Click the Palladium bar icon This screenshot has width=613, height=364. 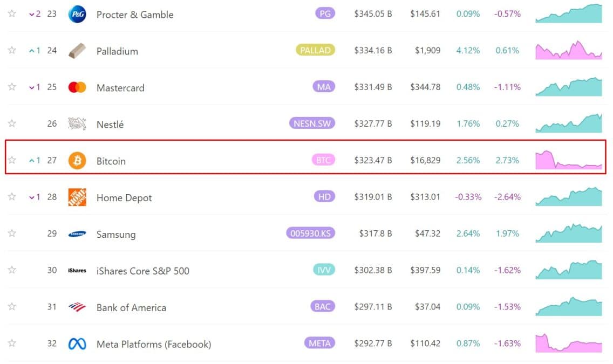(77, 51)
